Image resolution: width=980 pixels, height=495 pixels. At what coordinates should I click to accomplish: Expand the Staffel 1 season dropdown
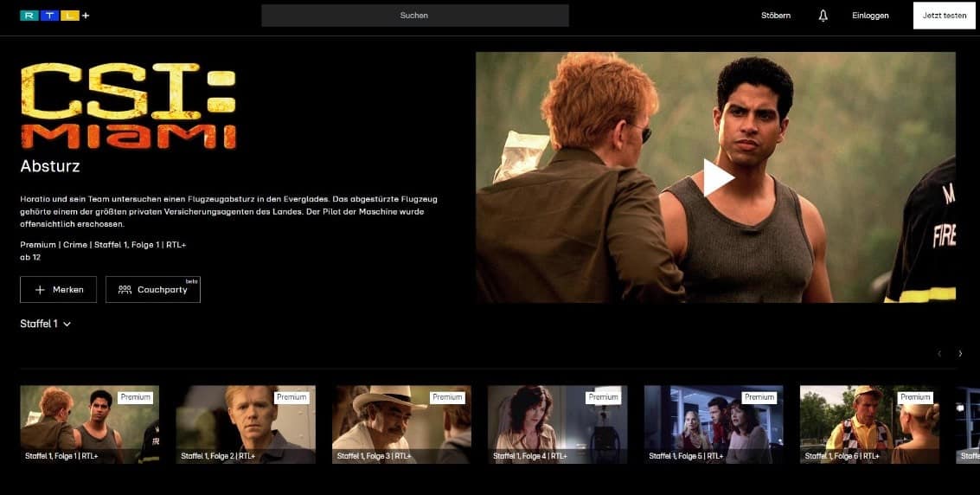click(46, 324)
